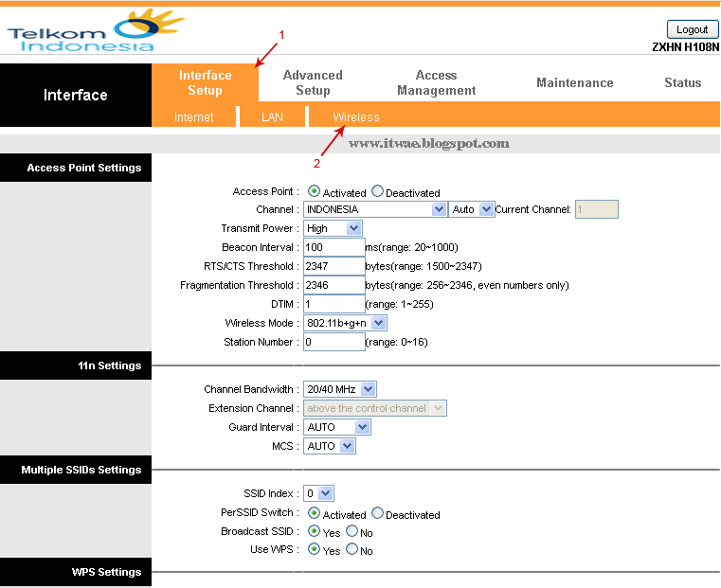Click the black Interface section label

click(x=76, y=95)
